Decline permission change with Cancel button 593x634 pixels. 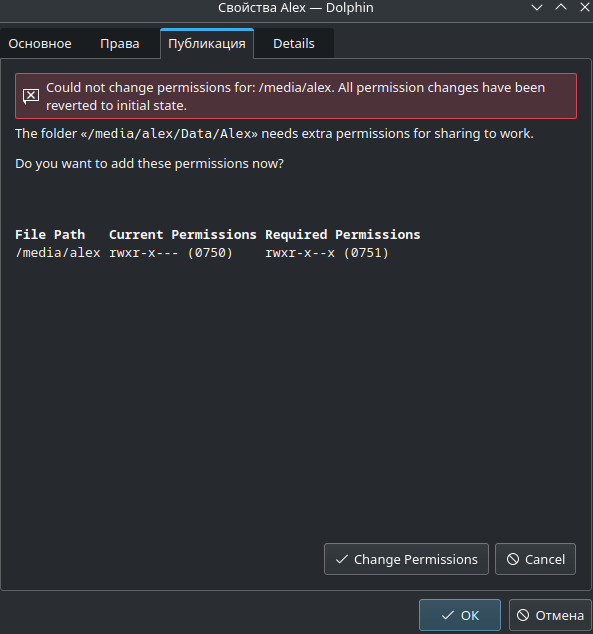535,559
